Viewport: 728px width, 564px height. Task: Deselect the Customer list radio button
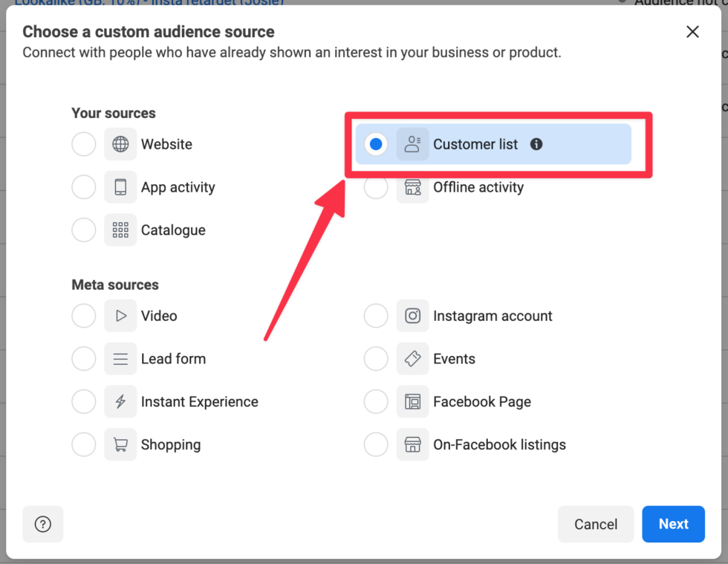coord(376,144)
